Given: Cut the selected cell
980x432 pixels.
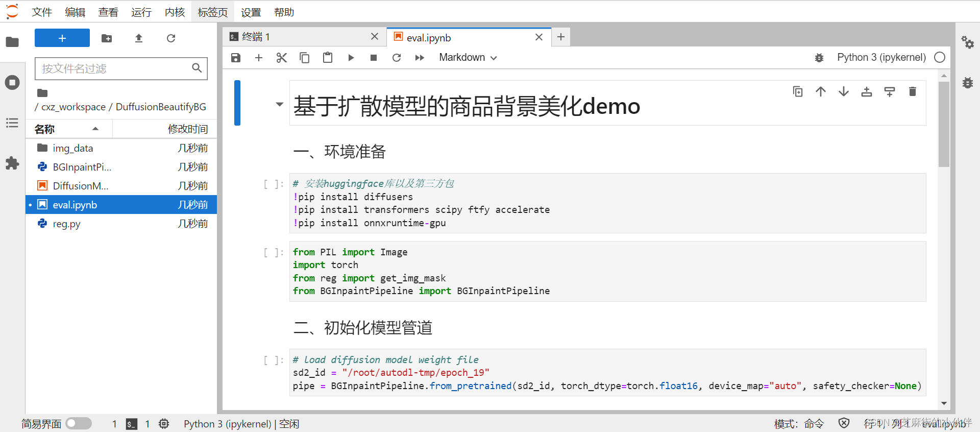Looking at the screenshot, I should [x=282, y=58].
